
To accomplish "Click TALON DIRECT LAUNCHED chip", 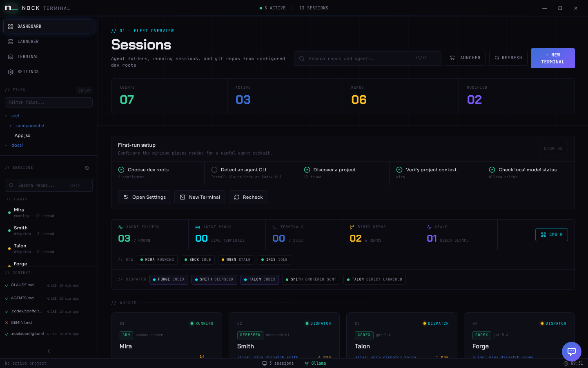I will click(374, 280).
